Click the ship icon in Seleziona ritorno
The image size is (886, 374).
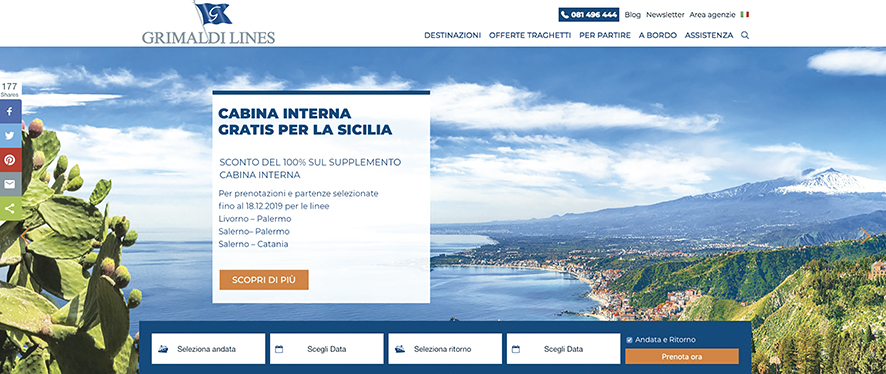(399, 349)
